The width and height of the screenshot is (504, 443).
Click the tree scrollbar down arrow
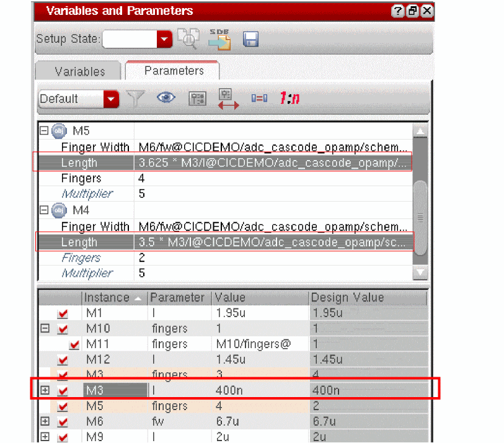click(x=420, y=273)
